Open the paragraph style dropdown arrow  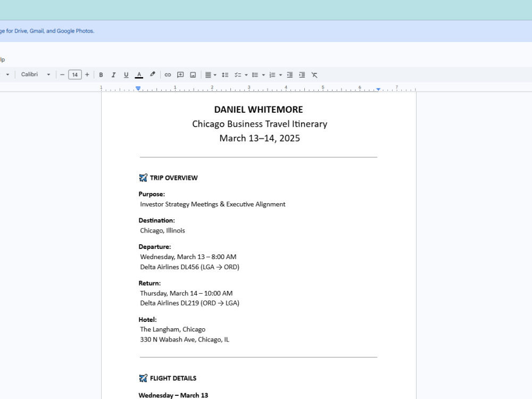click(7, 74)
